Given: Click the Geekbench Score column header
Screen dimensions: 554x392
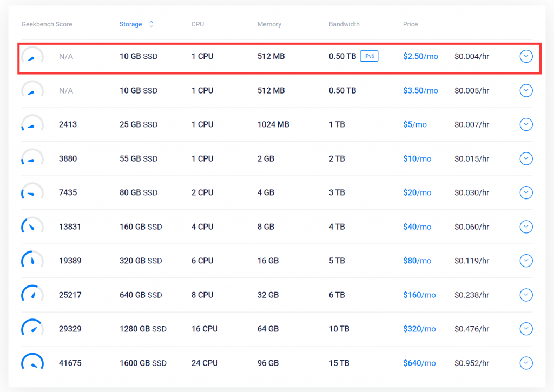Looking at the screenshot, I should click(x=47, y=24).
